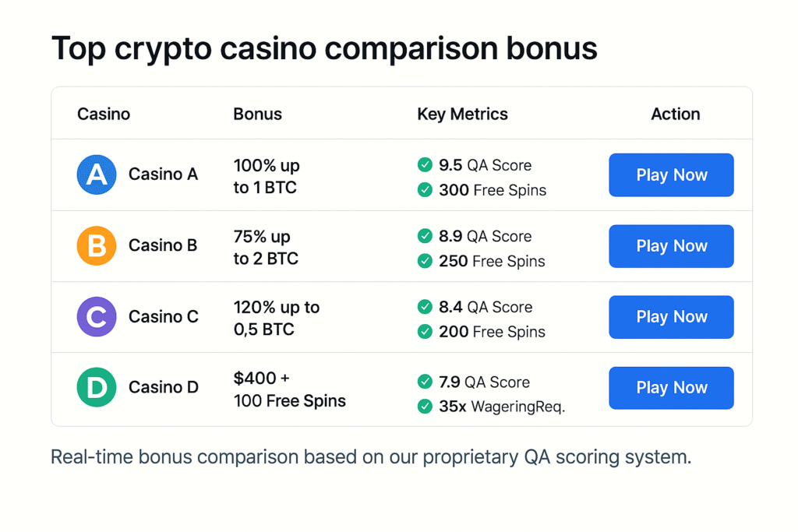Click Play Now on the Casino C row
This screenshot has height=532, width=798.
click(671, 316)
